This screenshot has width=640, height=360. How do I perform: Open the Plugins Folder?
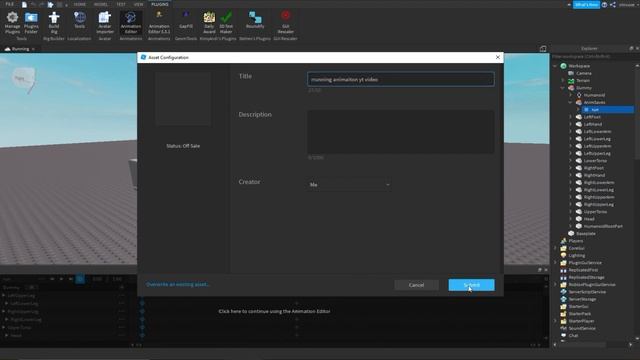pyautogui.click(x=31, y=22)
